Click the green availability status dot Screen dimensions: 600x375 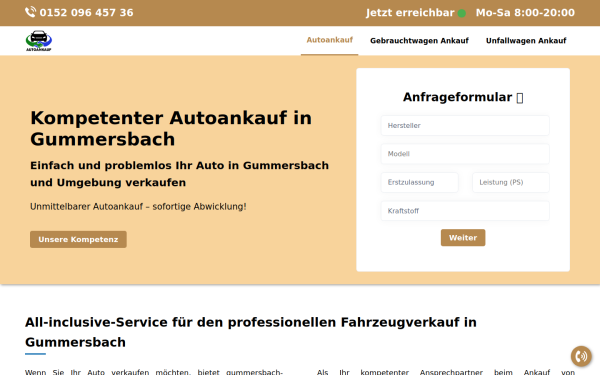(462, 13)
